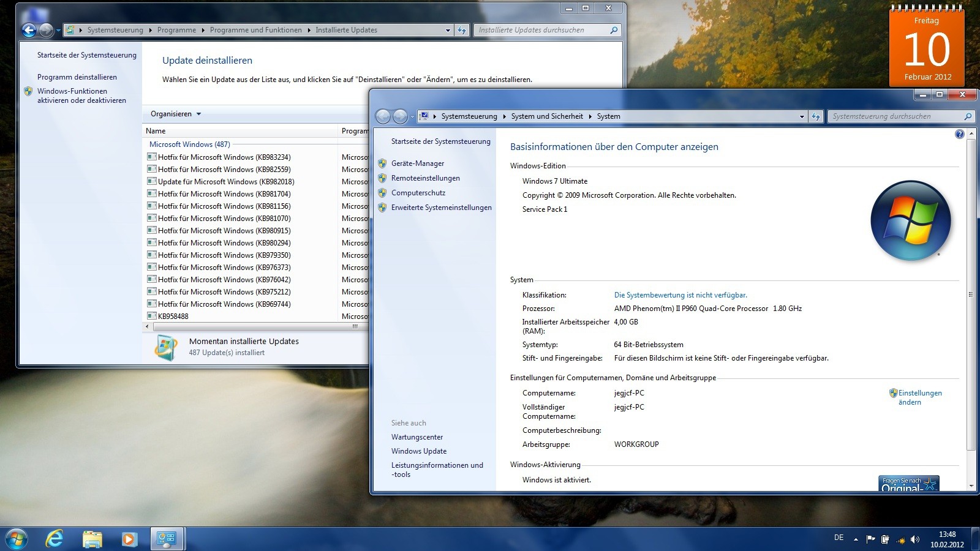Refresh the System window address bar

[x=815, y=116]
